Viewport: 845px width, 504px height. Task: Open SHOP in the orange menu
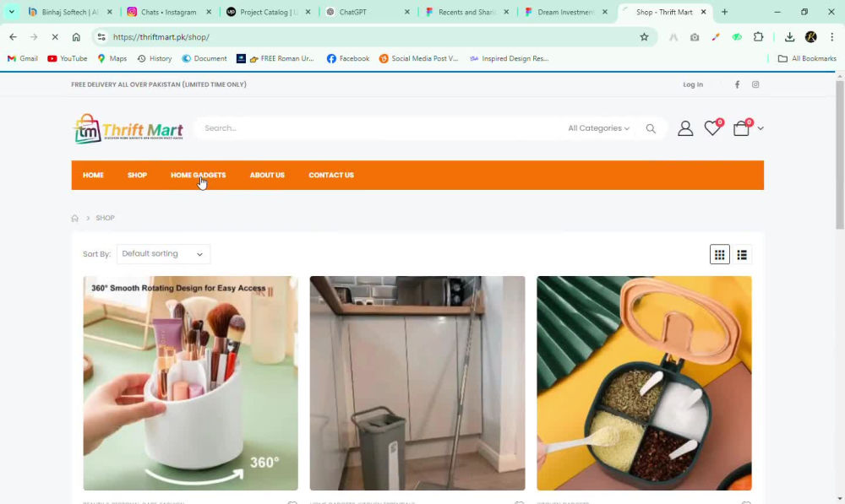pyautogui.click(x=138, y=175)
